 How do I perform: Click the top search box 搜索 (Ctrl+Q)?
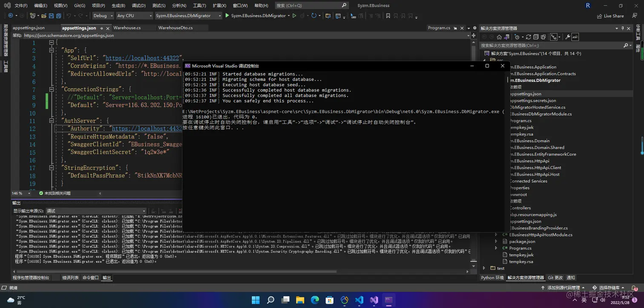[x=311, y=6]
